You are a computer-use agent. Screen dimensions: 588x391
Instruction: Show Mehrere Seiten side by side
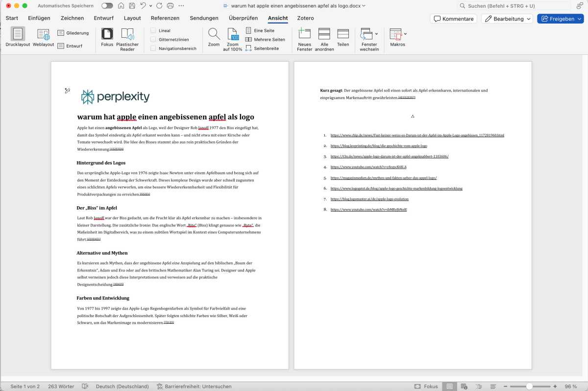pyautogui.click(x=265, y=40)
